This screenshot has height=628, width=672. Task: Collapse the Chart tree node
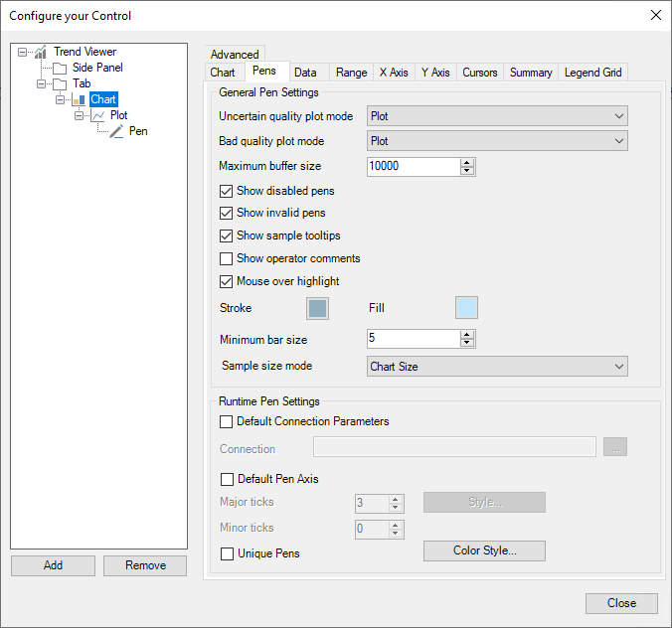tap(60, 99)
